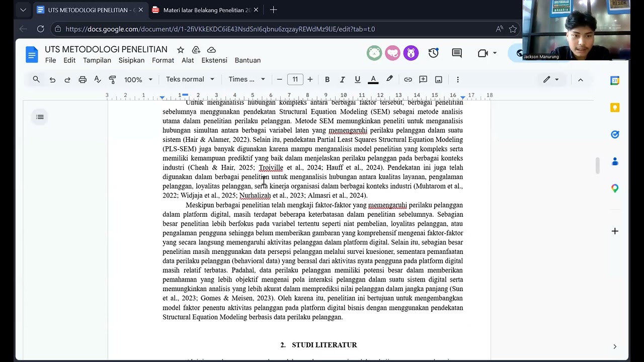
Task: Get add-ons with the plus icon
Action: (615, 231)
